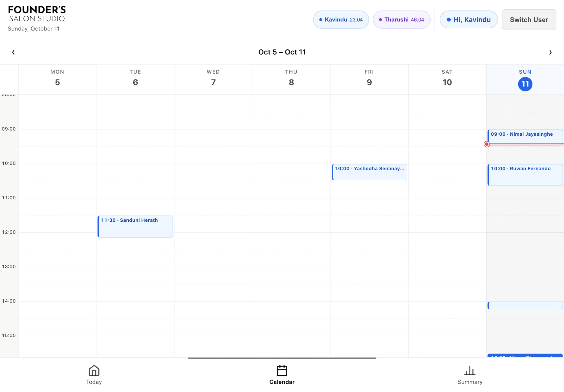Click the Sunday, October 11 date text

(x=34, y=29)
